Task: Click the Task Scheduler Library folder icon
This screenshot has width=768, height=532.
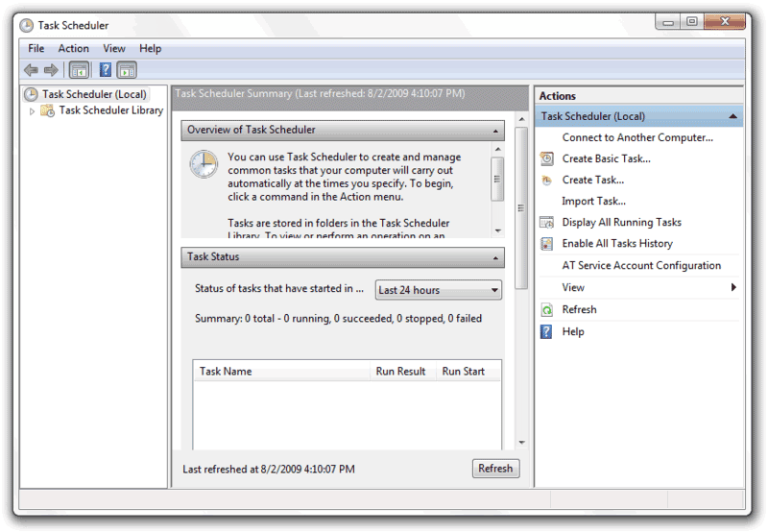Action: coord(47,110)
